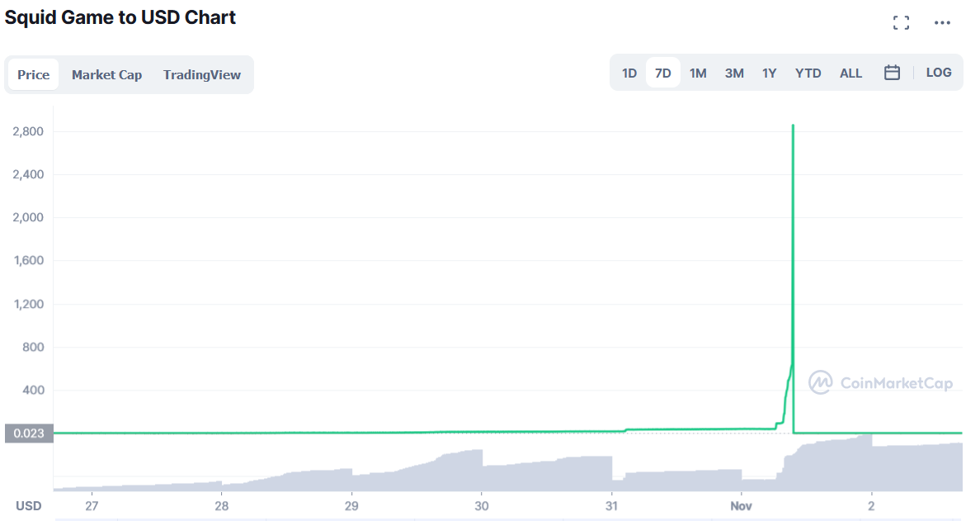This screenshot has width=980, height=521.
Task: Select the 1D time range
Action: pyautogui.click(x=629, y=73)
